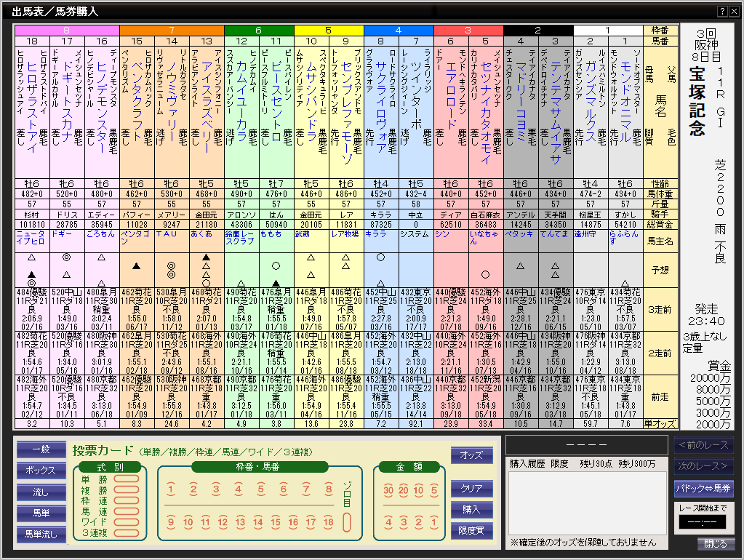Screen dimensions: 744x560
Task: Click the green frame 6 header
Action: (x=259, y=31)
